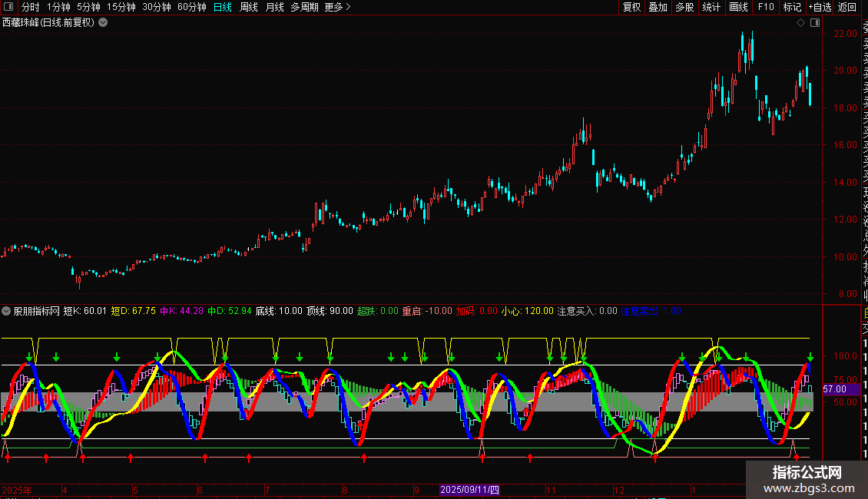Screen dimensions: 868x499
Task: Select the 周线 weekly chart tab
Action: pyautogui.click(x=249, y=7)
